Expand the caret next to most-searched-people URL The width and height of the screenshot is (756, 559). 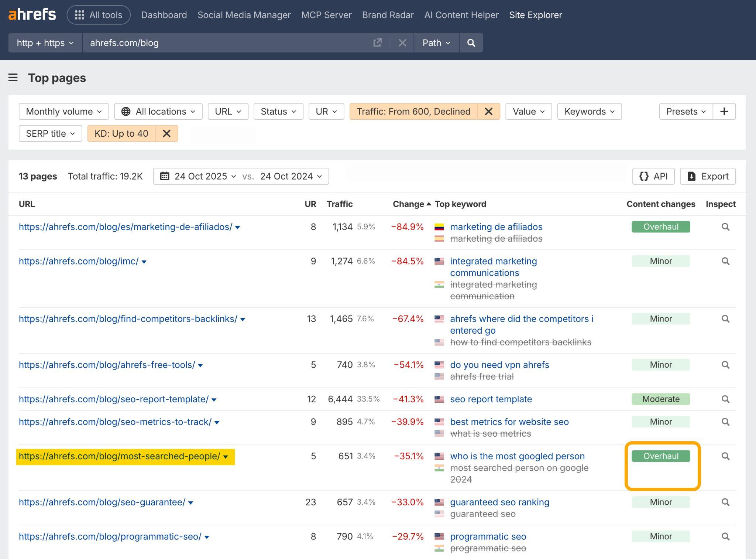[226, 457]
